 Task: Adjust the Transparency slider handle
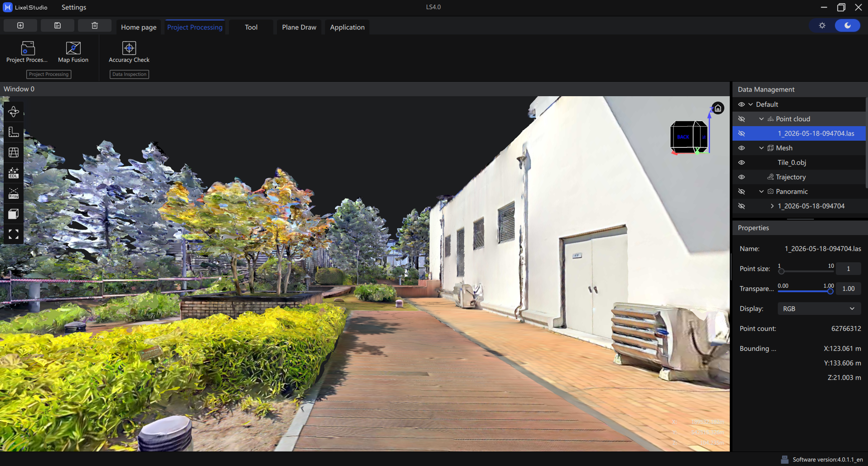[830, 291]
